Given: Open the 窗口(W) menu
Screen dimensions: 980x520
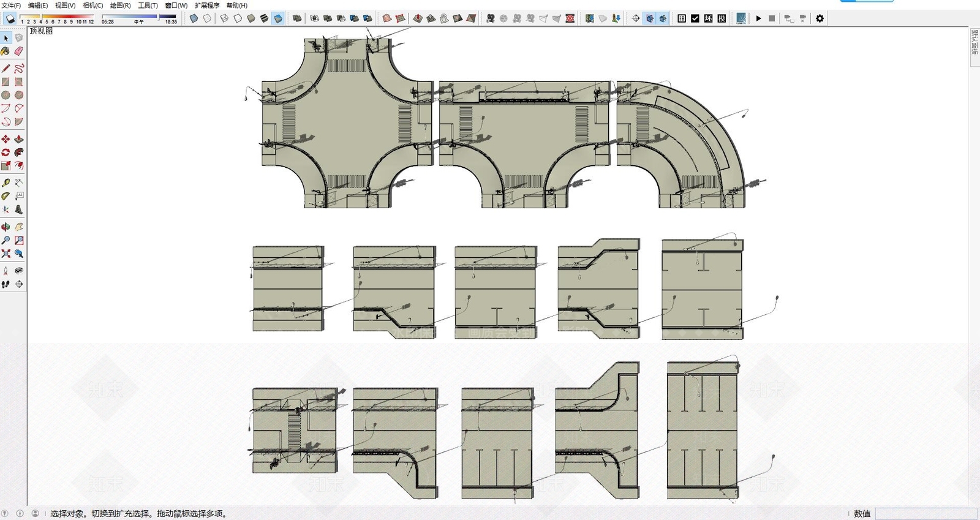Looking at the screenshot, I should (176, 5).
